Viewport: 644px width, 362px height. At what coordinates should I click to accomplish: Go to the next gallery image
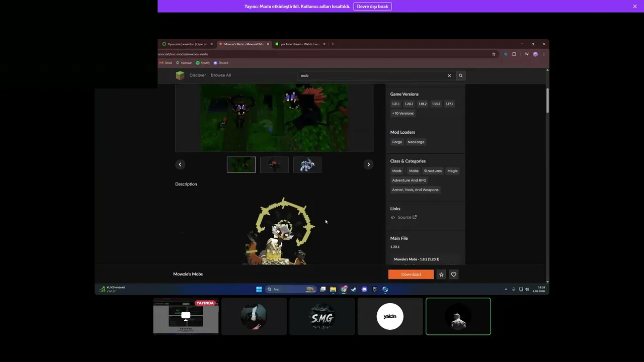(368, 164)
